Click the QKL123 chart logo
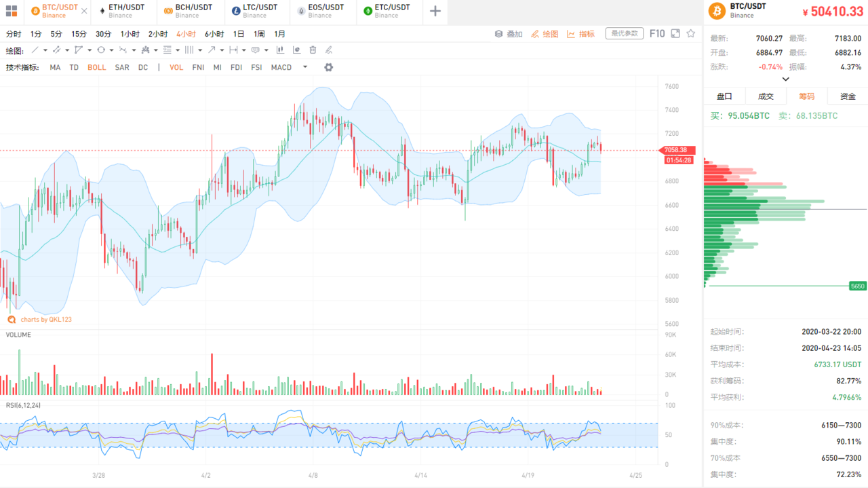Viewport: 868px width, 488px height. click(x=11, y=319)
